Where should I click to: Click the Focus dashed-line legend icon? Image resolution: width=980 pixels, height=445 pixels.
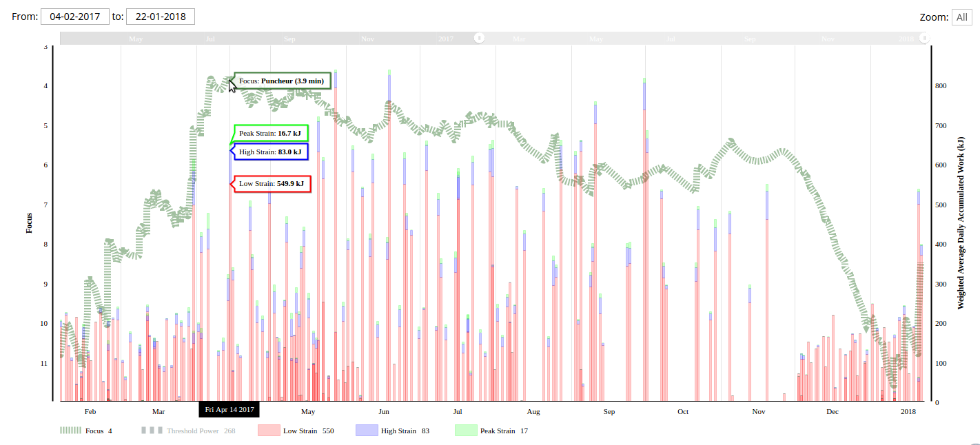(x=71, y=431)
